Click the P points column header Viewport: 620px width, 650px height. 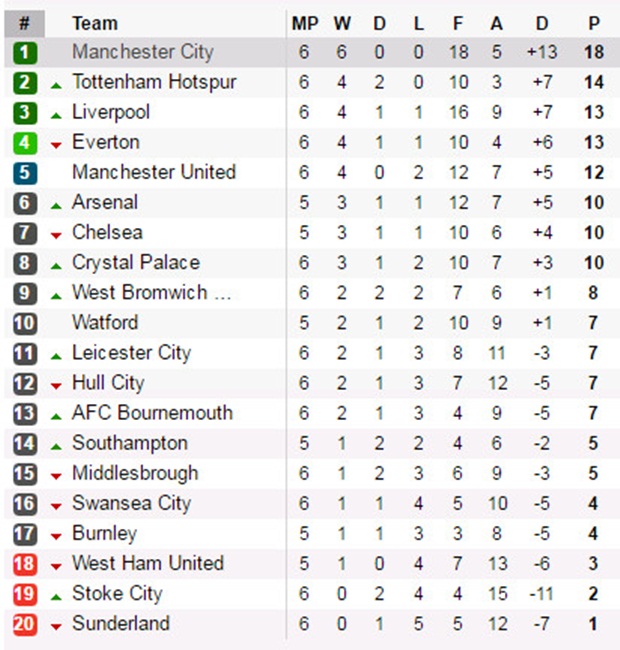click(594, 23)
